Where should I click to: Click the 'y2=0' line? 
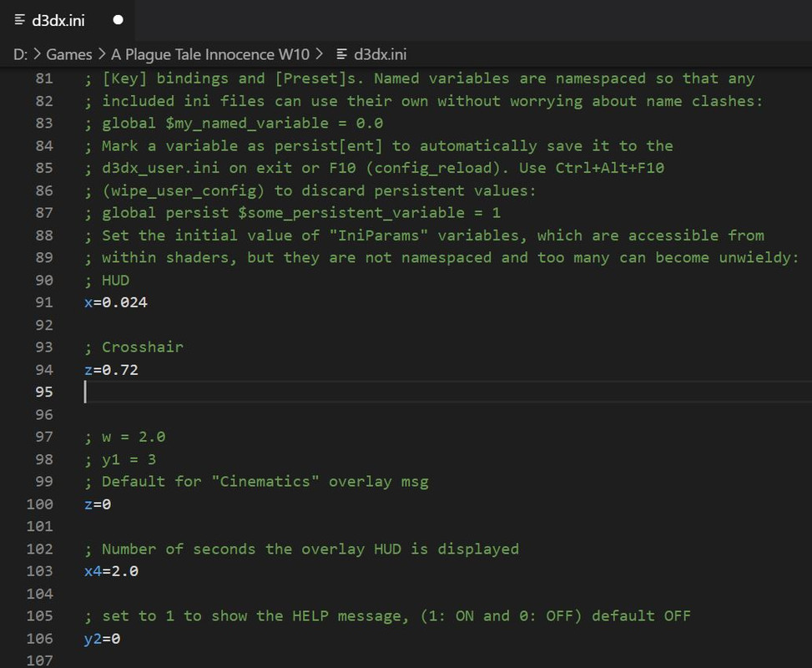click(103, 639)
